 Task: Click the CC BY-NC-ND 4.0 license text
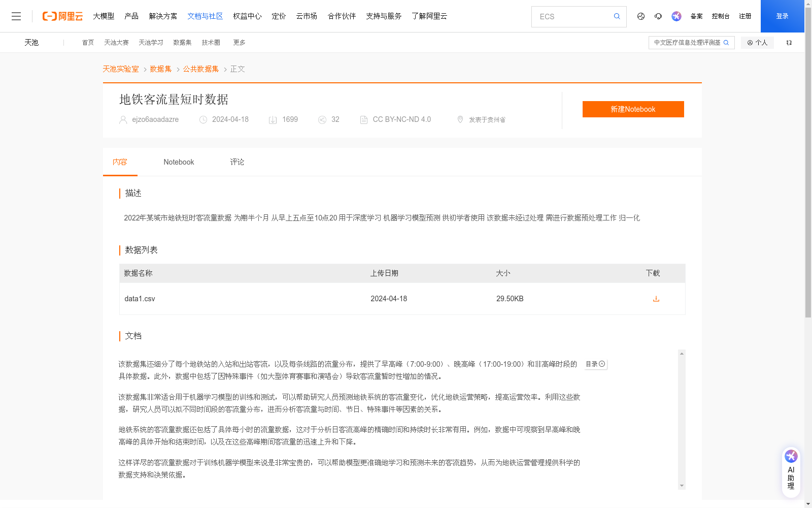coord(401,119)
